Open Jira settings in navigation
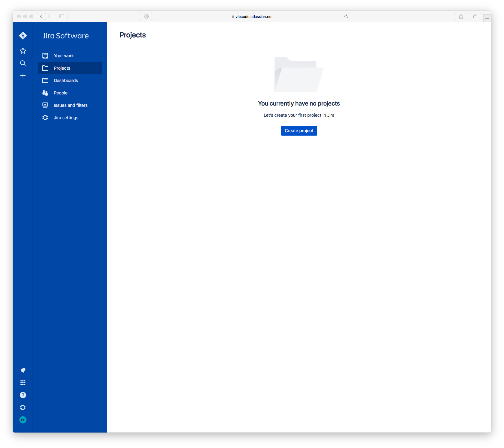The image size is (504, 448). pyautogui.click(x=66, y=118)
